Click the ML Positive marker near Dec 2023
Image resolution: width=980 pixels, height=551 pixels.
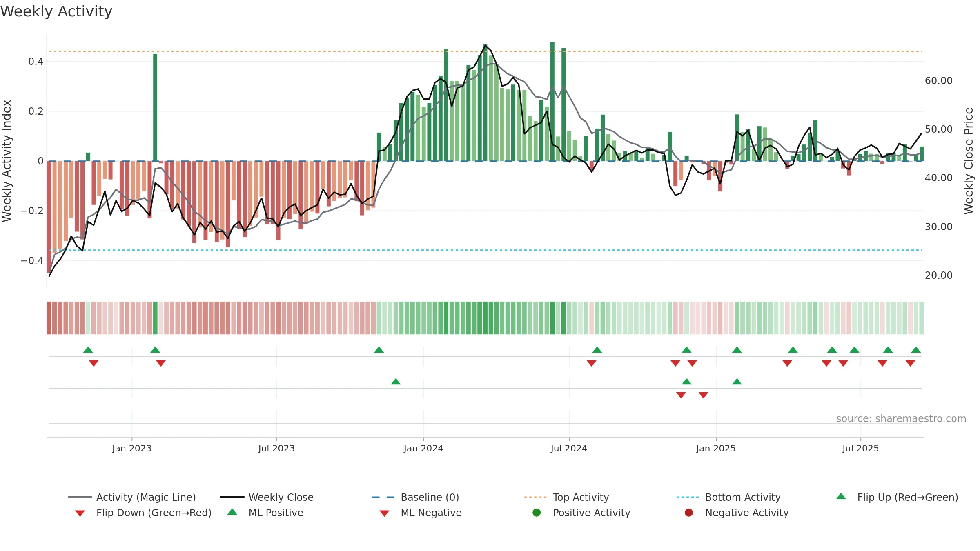tap(396, 382)
